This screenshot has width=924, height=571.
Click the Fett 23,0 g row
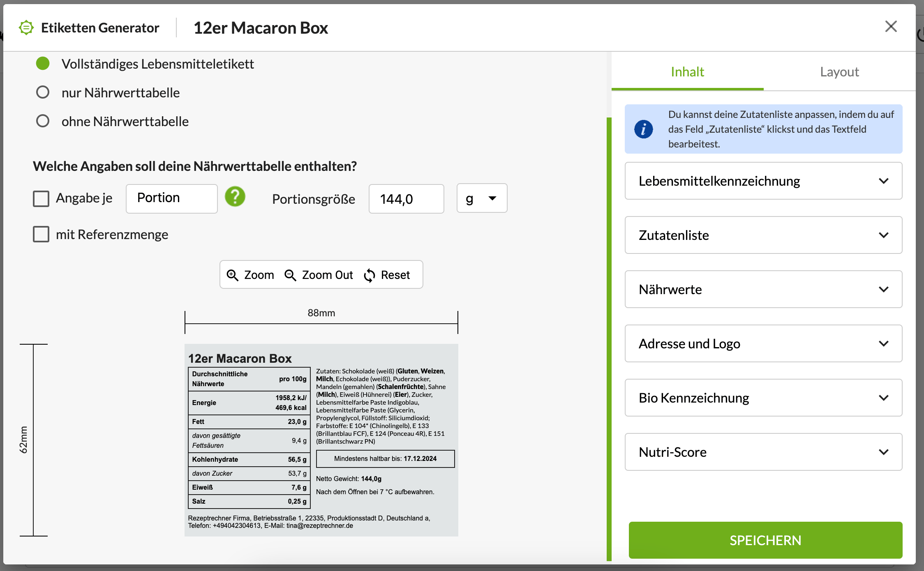[x=249, y=422]
